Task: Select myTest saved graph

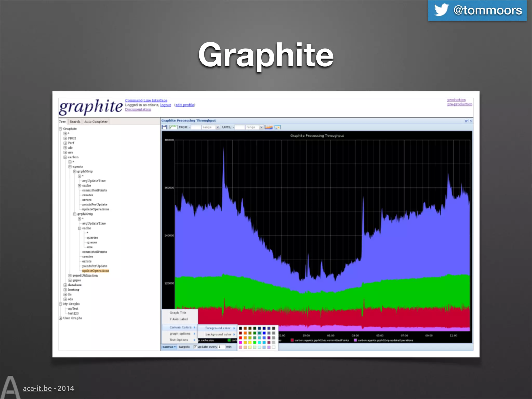Action: 73,309
